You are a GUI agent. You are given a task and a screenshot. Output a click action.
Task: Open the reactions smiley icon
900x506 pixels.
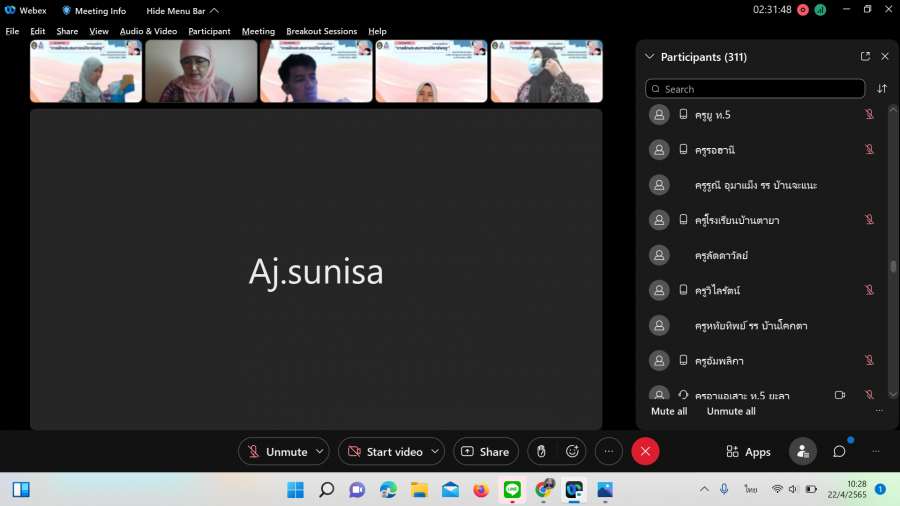pyautogui.click(x=573, y=452)
